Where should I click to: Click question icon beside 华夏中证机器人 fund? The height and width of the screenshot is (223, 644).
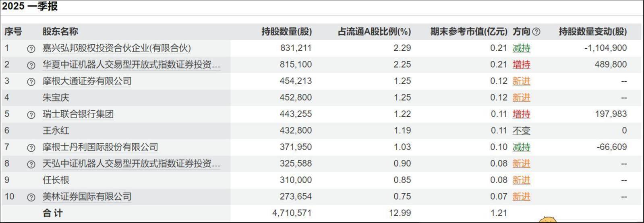pos(31,65)
